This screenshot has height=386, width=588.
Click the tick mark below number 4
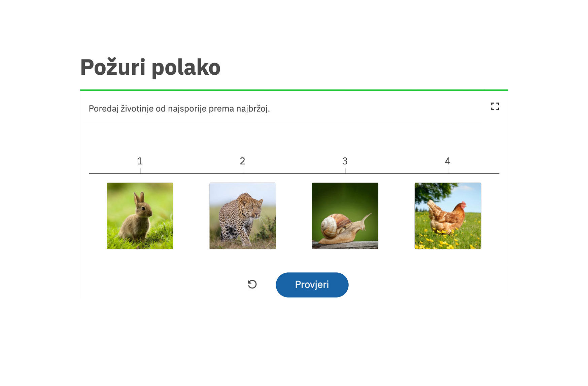click(x=448, y=171)
